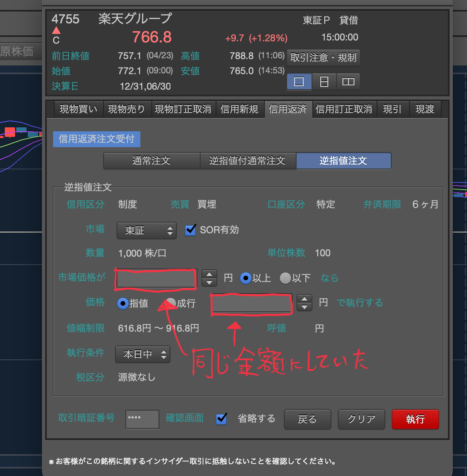Focus the 指値 execution price field
The width and height of the screenshot is (467, 476).
[x=251, y=303]
